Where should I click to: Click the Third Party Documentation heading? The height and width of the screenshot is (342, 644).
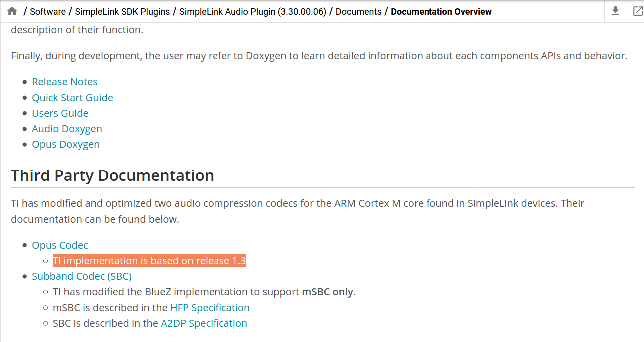[113, 175]
